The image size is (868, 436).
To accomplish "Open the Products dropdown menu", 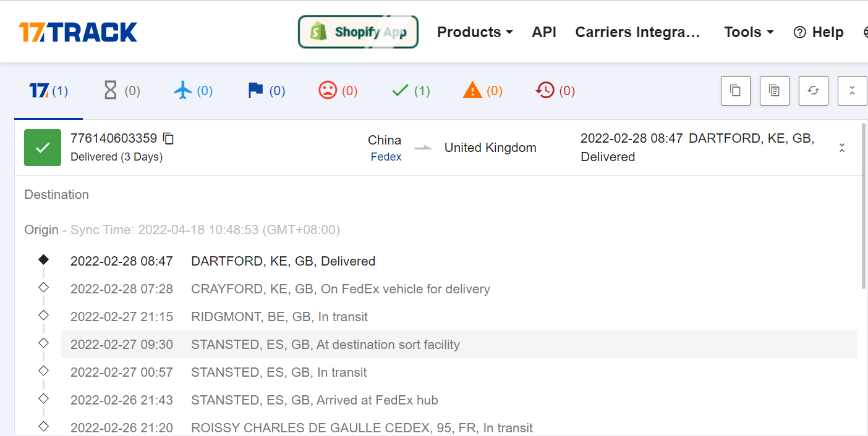I will [475, 32].
